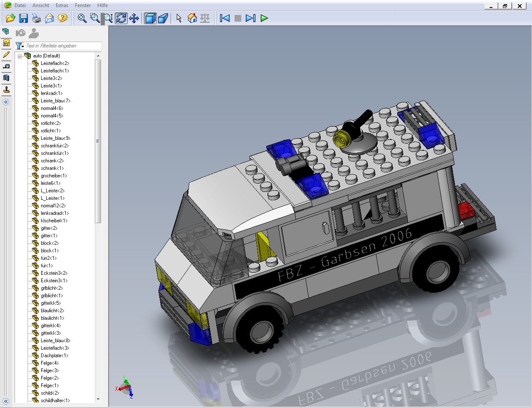The width and height of the screenshot is (532, 408).
Task: Open the Measure tape tool tab
Action: pos(6,66)
